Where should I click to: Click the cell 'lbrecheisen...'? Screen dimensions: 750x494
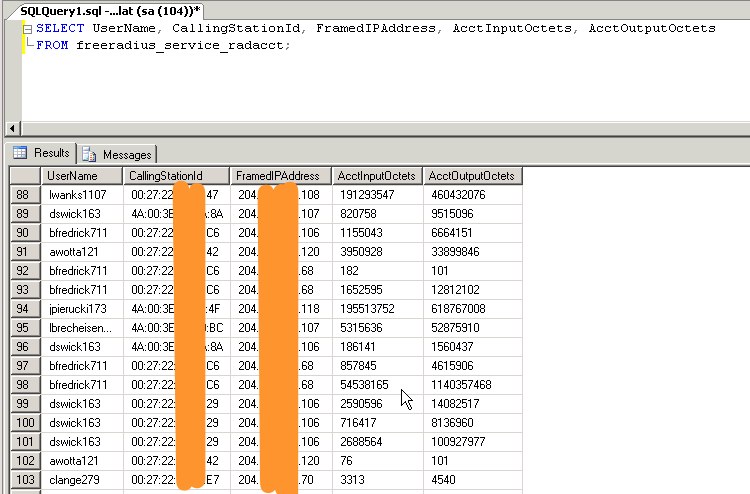pos(80,328)
